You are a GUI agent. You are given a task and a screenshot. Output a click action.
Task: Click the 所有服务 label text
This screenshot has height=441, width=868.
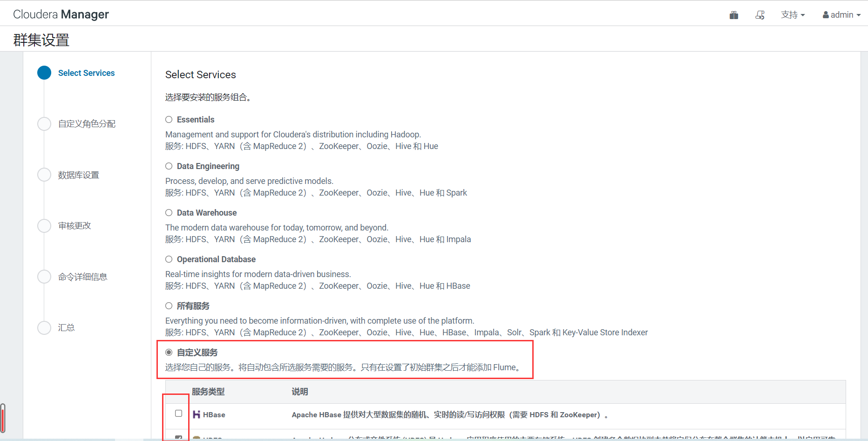click(x=193, y=306)
